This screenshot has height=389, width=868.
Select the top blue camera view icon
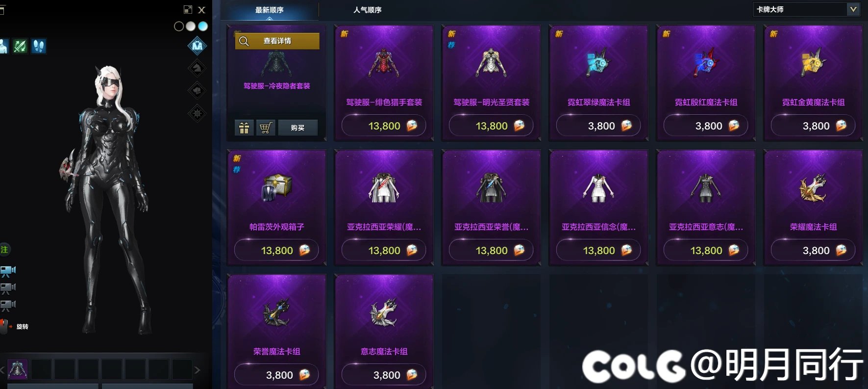pos(8,270)
